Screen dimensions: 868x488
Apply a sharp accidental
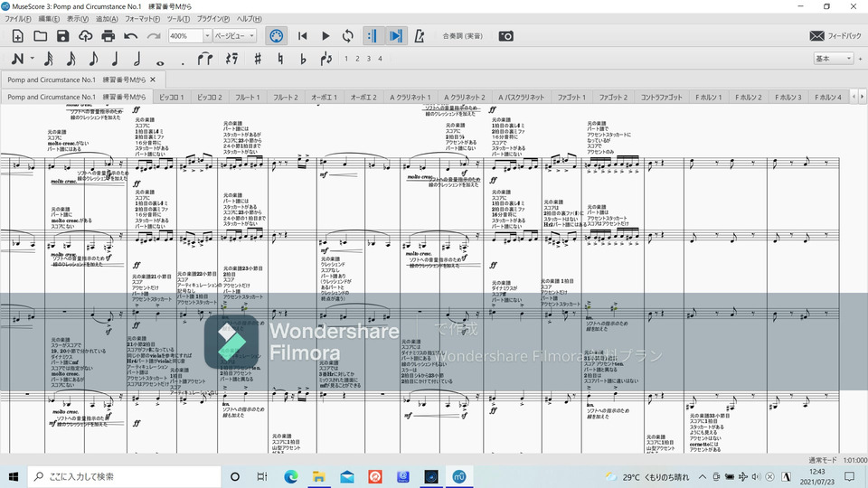[258, 59]
